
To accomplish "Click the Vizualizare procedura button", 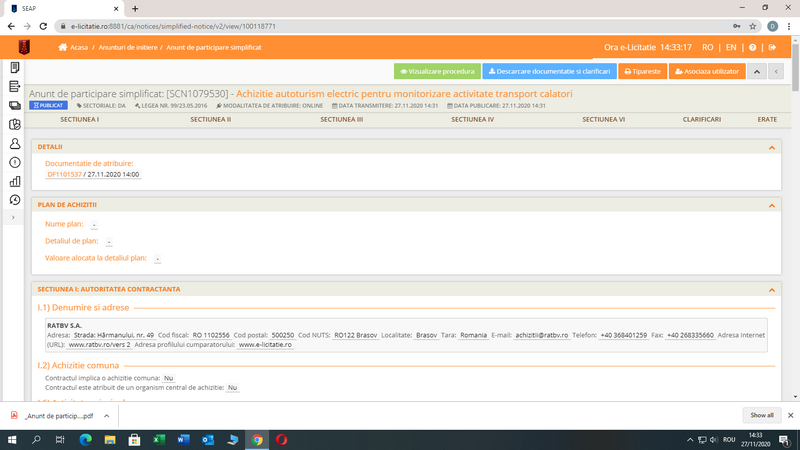I will pos(437,72).
